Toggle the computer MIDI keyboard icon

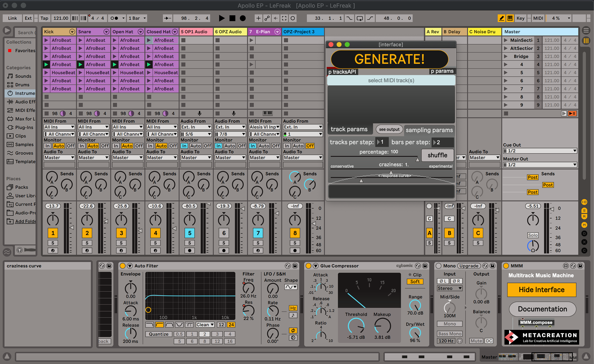(x=510, y=18)
